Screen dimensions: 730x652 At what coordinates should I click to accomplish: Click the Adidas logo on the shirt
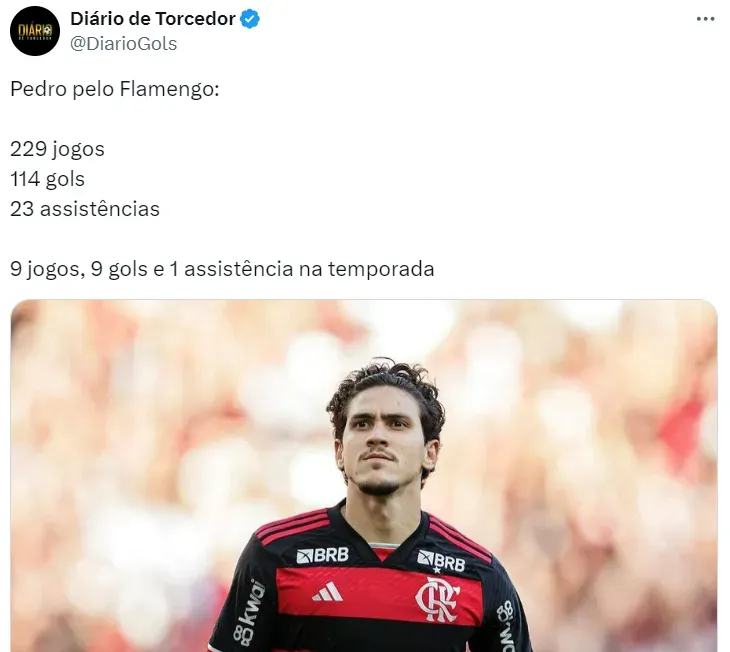(x=327, y=591)
